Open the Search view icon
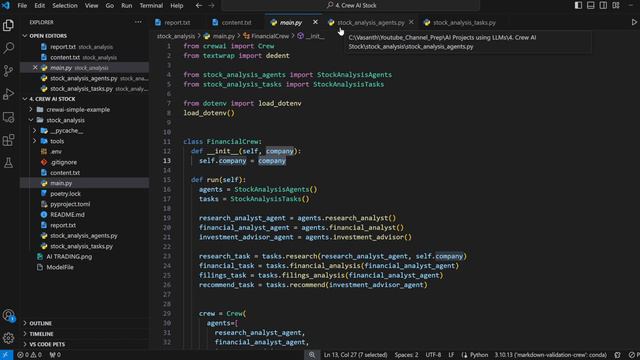640x360 pixels. pos(8,48)
